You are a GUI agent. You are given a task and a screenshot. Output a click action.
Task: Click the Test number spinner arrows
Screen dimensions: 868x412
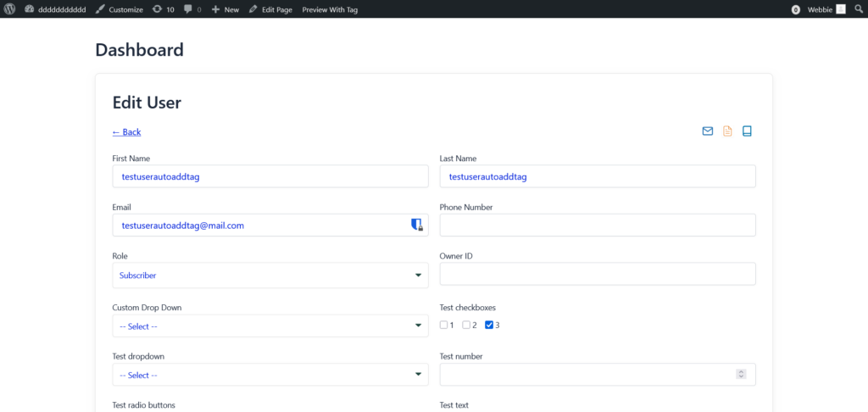(741, 375)
